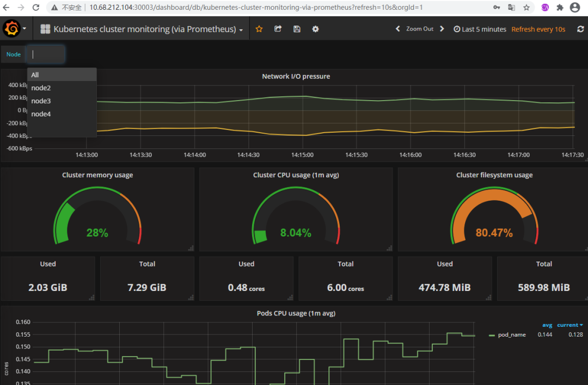Screen dimensions: 588x385
Task: Open the share dashboard icon
Action: tap(278, 29)
